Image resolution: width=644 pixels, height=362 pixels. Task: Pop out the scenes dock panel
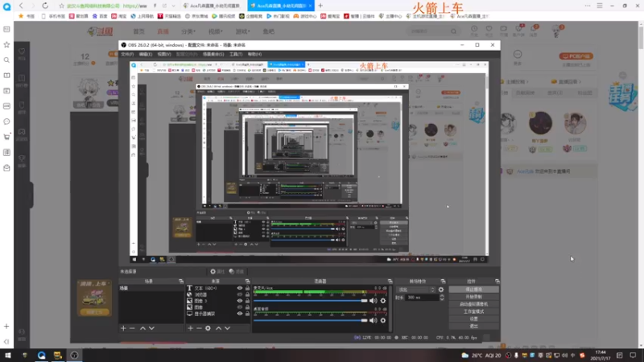point(181,281)
